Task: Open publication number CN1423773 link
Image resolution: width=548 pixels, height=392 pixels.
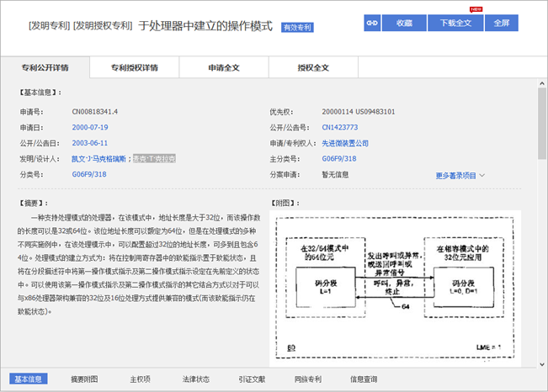Action: point(340,128)
